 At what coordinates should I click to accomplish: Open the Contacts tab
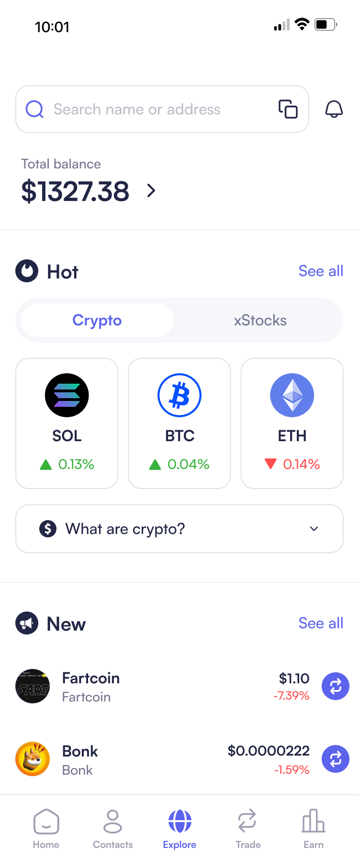point(113,829)
